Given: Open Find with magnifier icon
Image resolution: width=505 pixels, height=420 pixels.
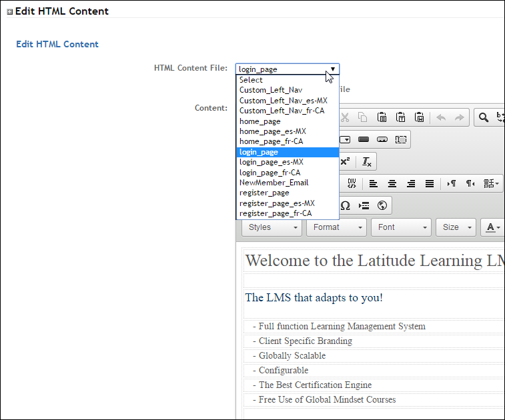Looking at the screenshot, I should (483, 117).
